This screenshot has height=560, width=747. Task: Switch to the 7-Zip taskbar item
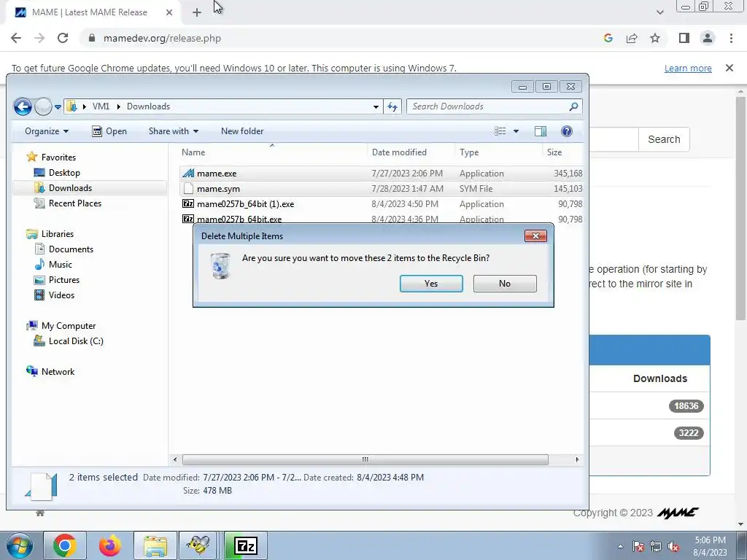[x=245, y=545]
